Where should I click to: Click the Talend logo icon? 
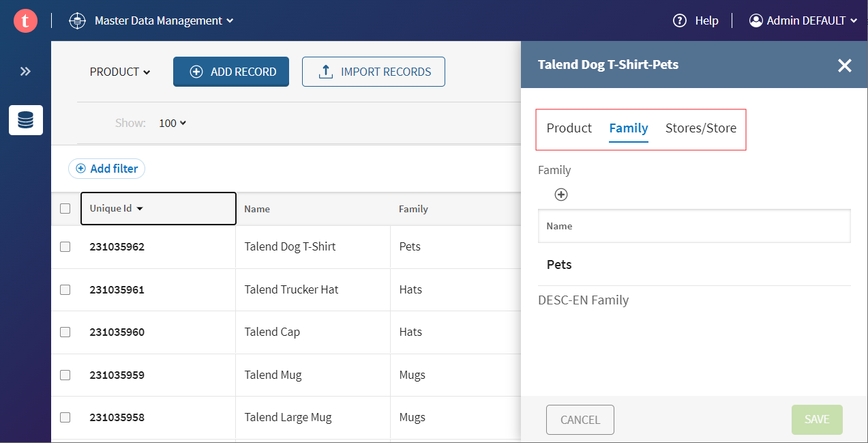pyautogui.click(x=25, y=20)
